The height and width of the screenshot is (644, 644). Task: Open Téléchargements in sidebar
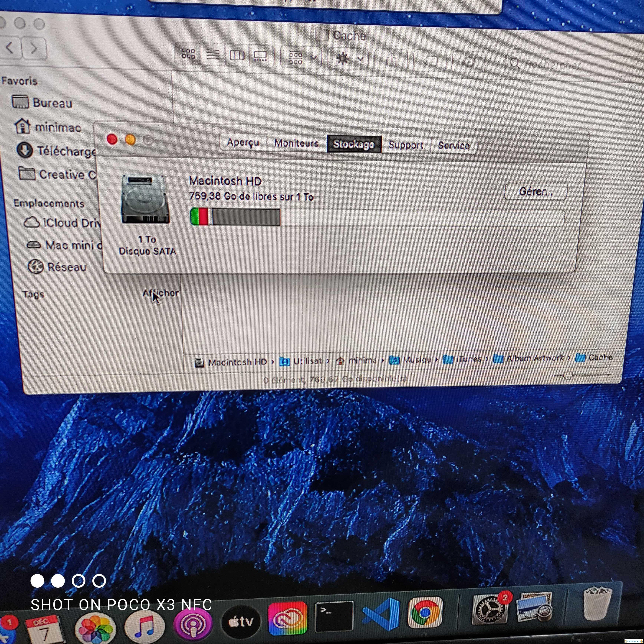tap(56, 151)
